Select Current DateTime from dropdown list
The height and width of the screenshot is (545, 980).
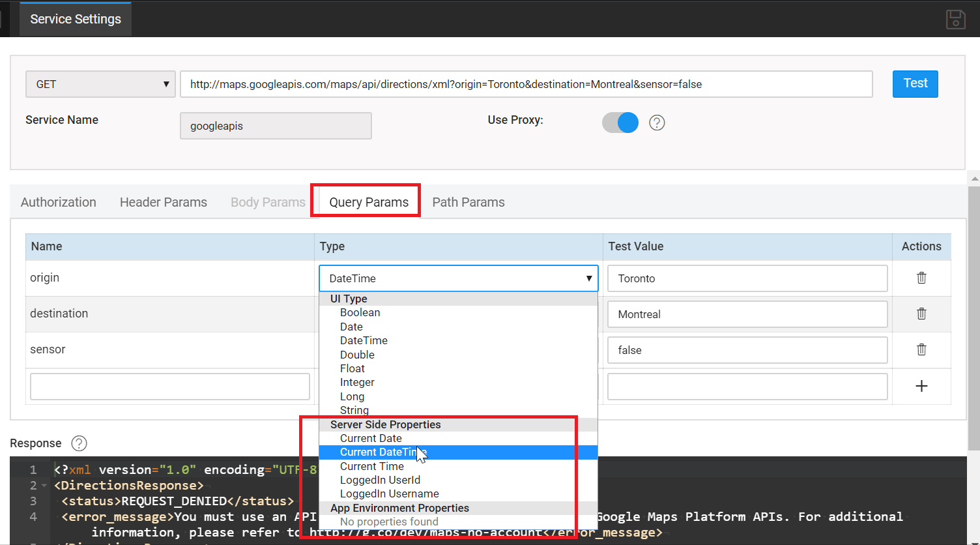383,452
